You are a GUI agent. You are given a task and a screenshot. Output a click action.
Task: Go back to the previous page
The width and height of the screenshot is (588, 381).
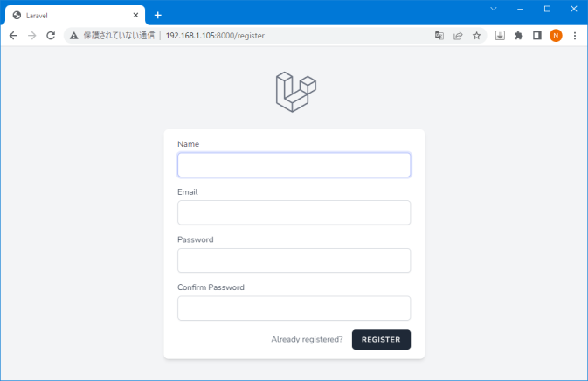[x=13, y=36]
